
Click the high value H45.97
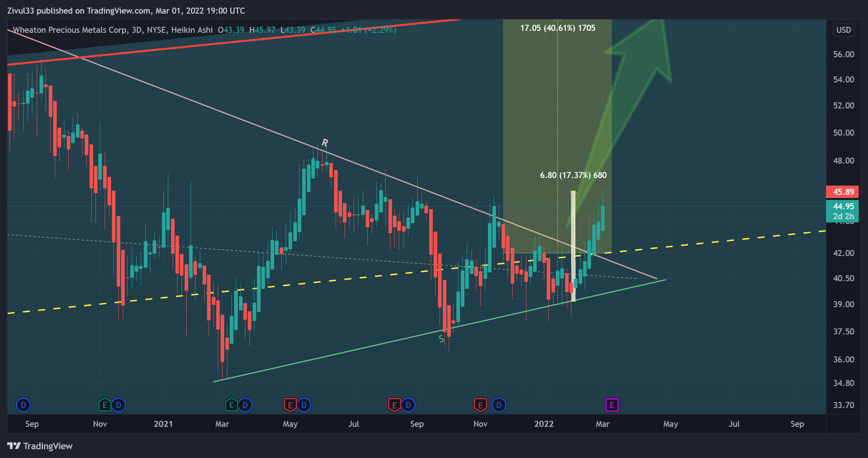point(262,30)
